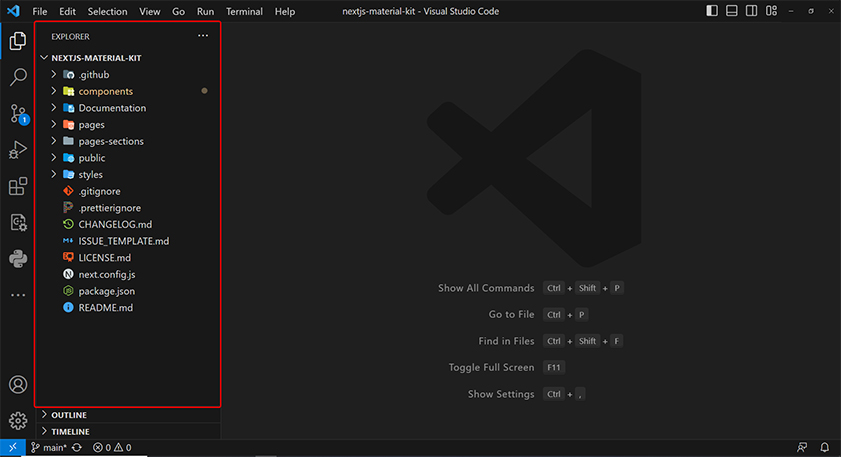Click the Toggle Full Screen shortcut hint
This screenshot has height=457, width=841.
[507, 367]
